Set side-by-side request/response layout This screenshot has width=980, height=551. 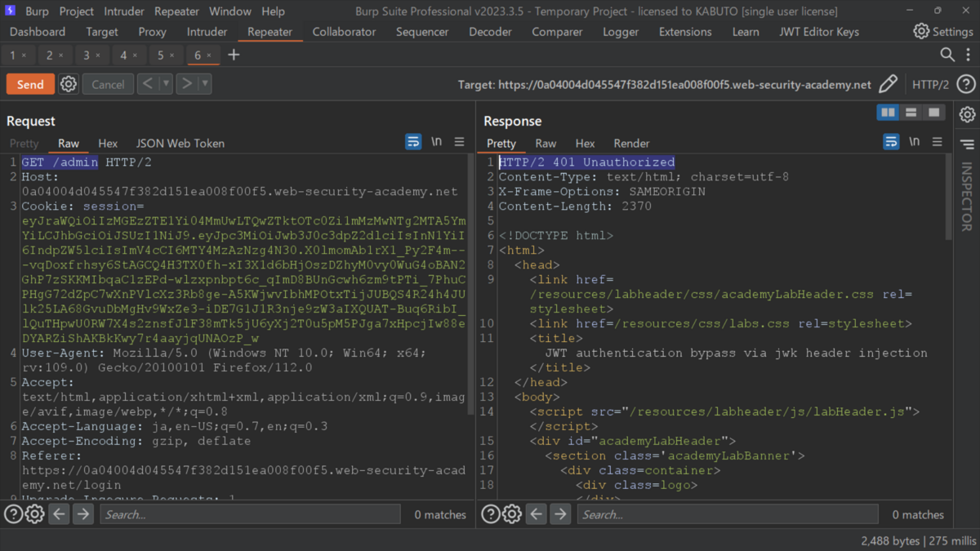pos(888,113)
